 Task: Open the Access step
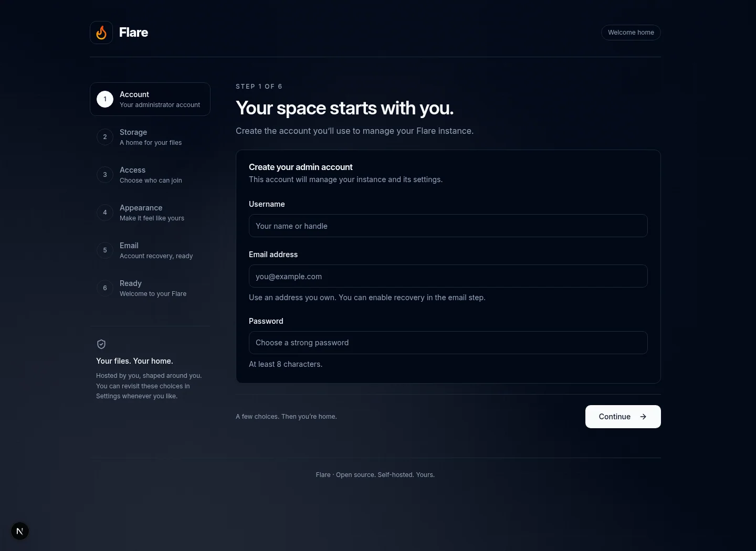point(150,175)
